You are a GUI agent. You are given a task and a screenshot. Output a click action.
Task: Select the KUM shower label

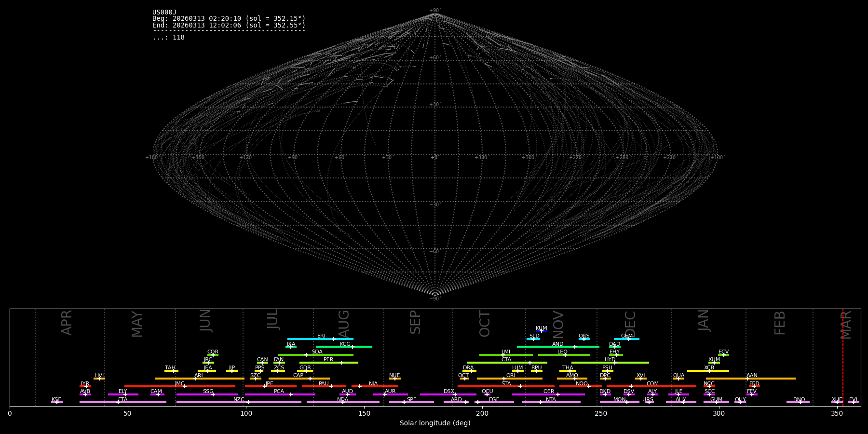(x=542, y=328)
